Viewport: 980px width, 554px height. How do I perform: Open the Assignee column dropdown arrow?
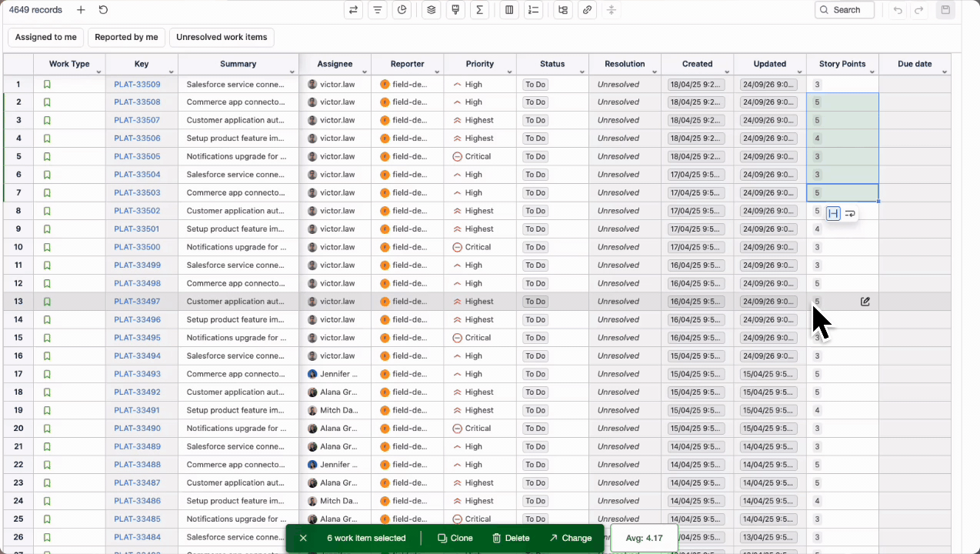[x=364, y=72]
